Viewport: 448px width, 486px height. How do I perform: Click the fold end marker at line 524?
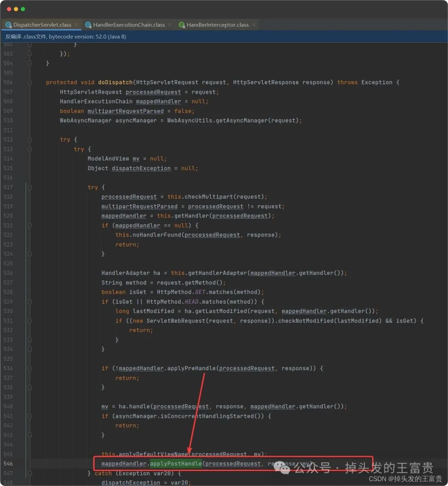click(x=30, y=254)
